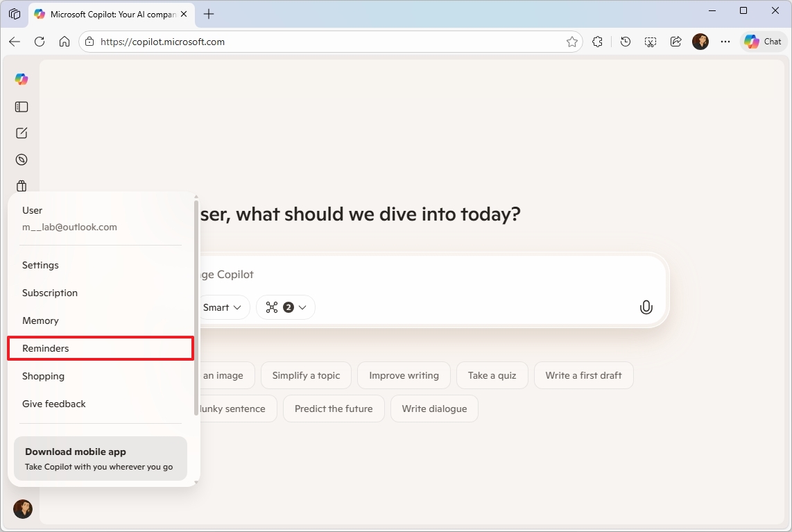Click the Download mobile app banner
The image size is (792, 532).
pos(99,458)
